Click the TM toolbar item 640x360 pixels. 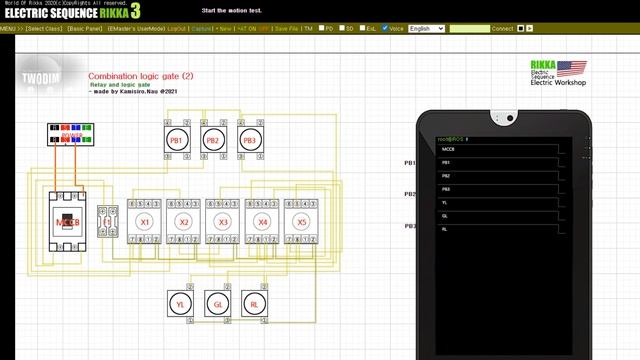308,29
